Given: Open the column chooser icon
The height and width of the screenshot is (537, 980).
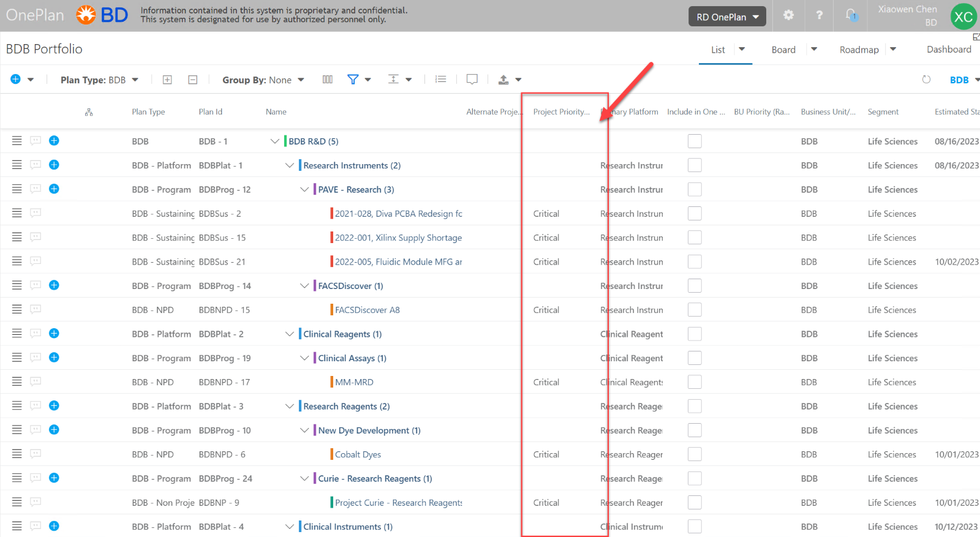Looking at the screenshot, I should 328,80.
